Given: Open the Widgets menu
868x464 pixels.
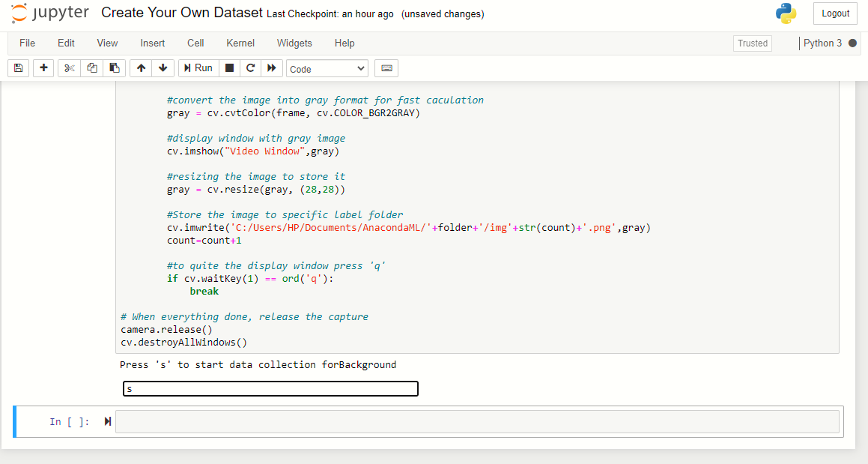Looking at the screenshot, I should tap(294, 43).
